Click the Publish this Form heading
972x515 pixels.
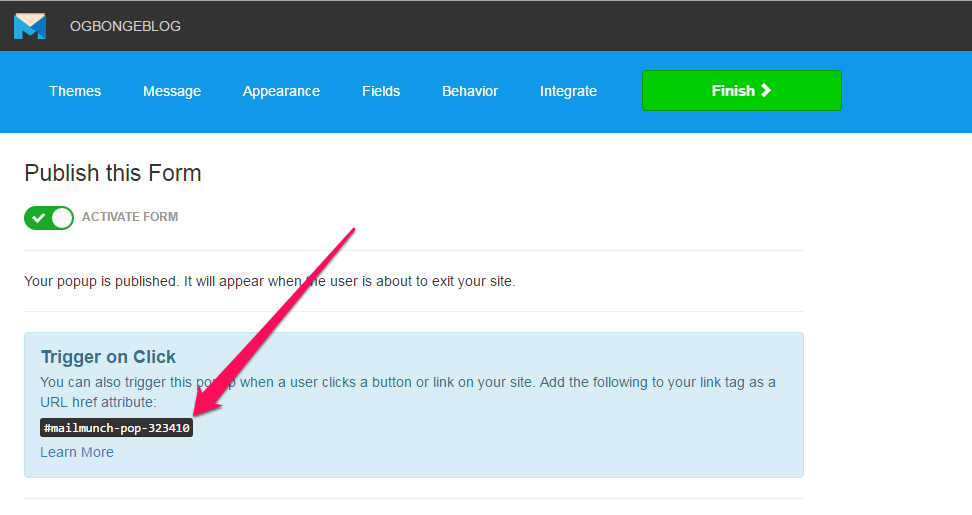tap(113, 173)
